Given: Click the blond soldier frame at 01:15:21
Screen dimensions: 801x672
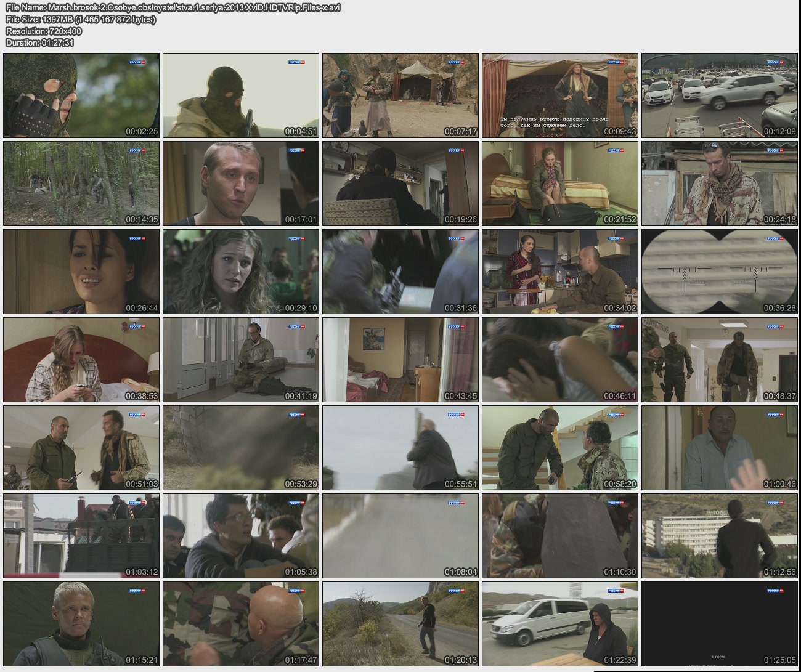Looking at the screenshot, I should click(81, 624).
